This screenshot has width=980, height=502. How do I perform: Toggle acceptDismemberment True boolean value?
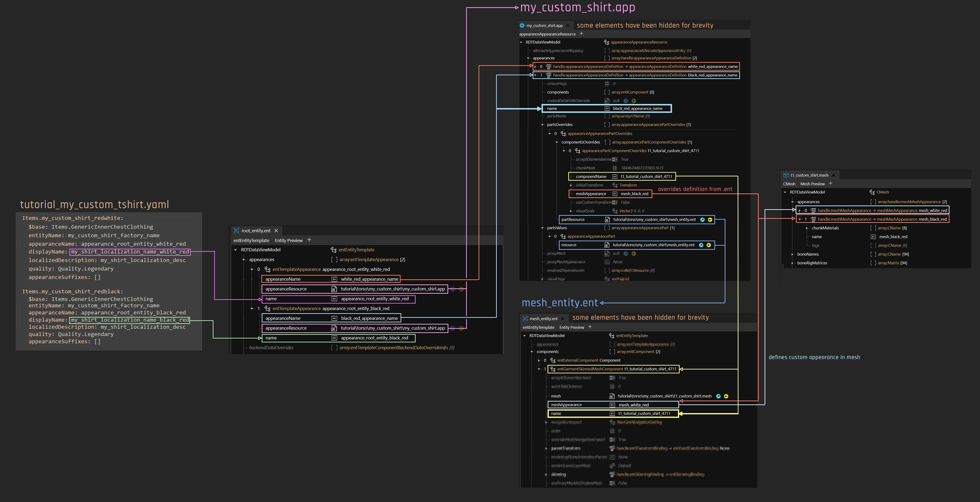pyautogui.click(x=624, y=159)
